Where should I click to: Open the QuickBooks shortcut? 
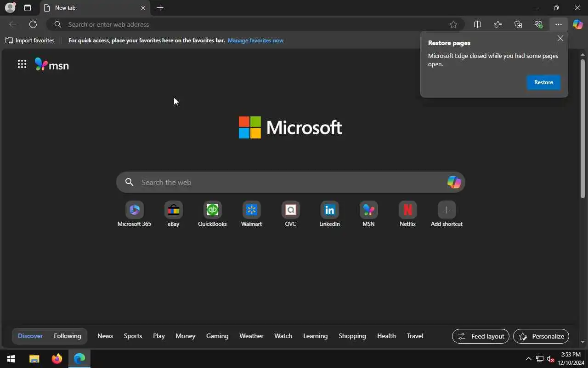(x=212, y=214)
